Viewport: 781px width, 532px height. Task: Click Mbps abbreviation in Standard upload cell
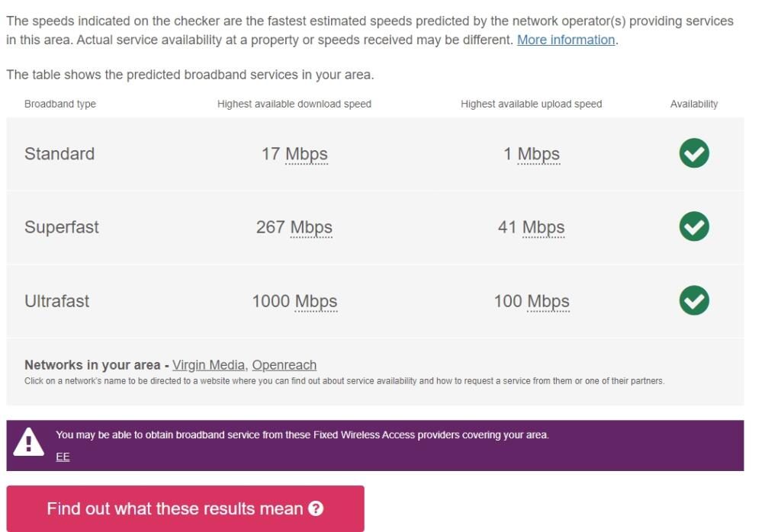point(538,154)
